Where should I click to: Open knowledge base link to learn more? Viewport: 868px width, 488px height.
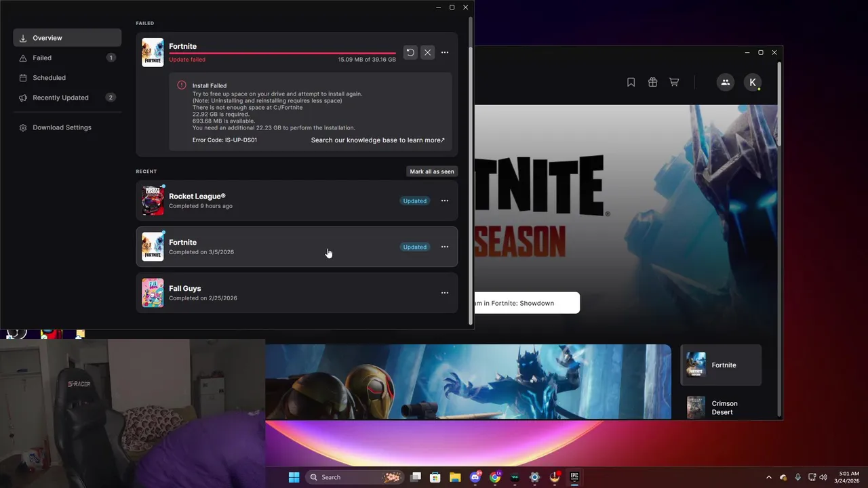coord(378,140)
